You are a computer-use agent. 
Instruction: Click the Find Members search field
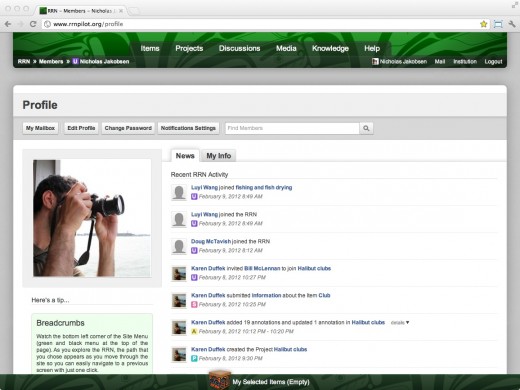click(x=292, y=128)
